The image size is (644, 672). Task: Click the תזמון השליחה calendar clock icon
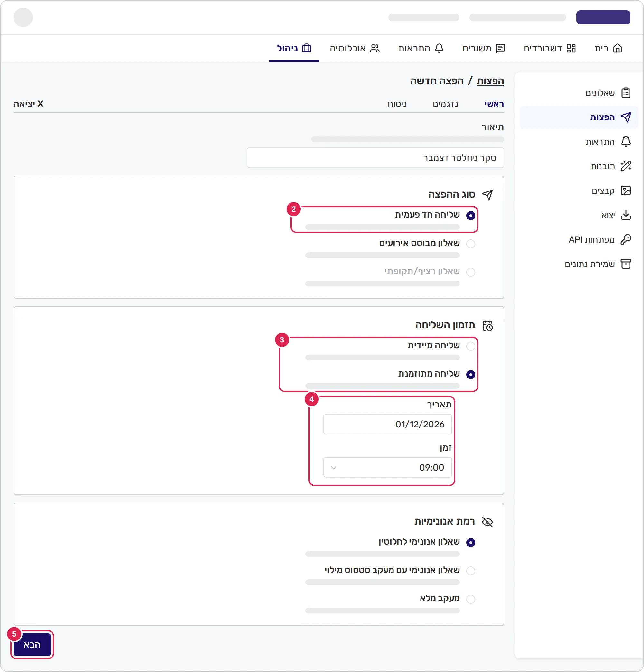(488, 325)
